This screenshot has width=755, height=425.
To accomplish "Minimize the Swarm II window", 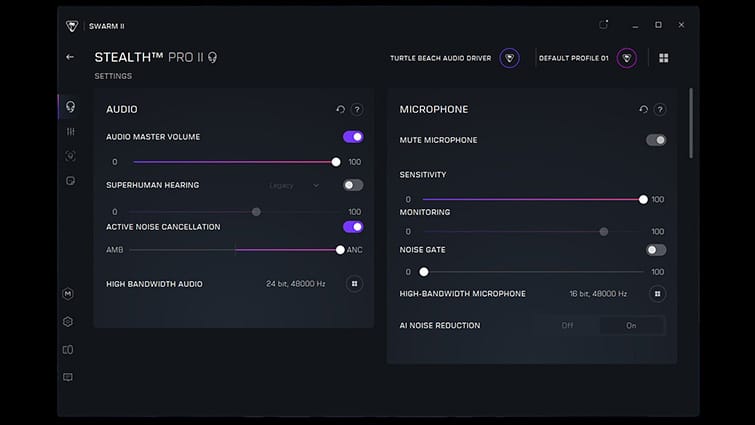I will click(x=635, y=25).
